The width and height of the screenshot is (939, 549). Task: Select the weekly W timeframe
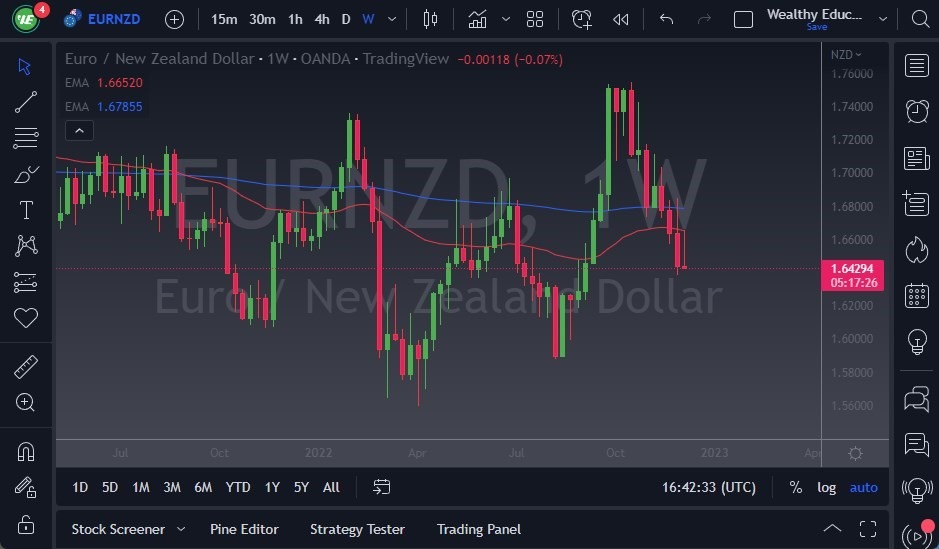[x=368, y=19]
